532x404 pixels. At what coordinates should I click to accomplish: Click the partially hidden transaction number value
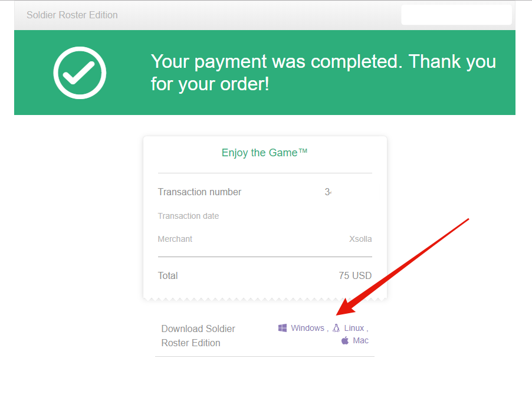pyautogui.click(x=328, y=192)
